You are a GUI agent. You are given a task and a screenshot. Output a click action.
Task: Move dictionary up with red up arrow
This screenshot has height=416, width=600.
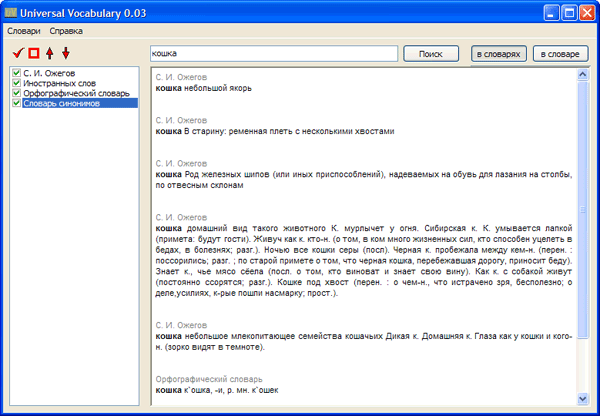coord(50,53)
